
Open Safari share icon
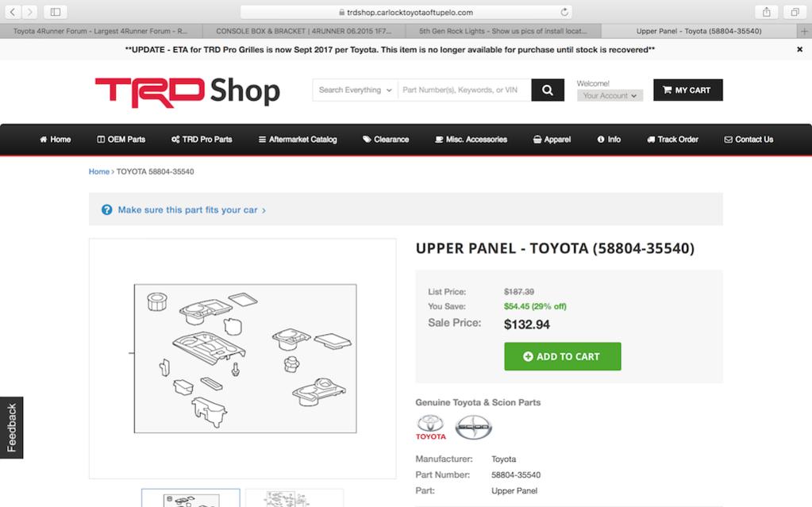pyautogui.click(x=767, y=12)
